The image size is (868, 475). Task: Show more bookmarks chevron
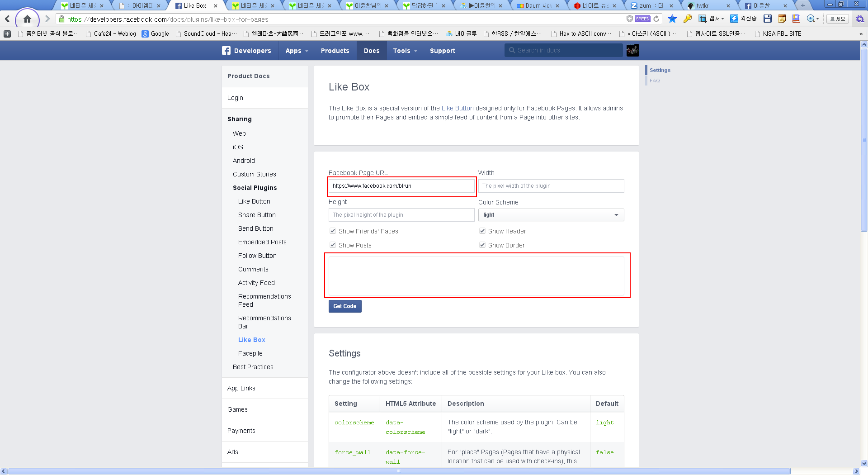[861, 34]
